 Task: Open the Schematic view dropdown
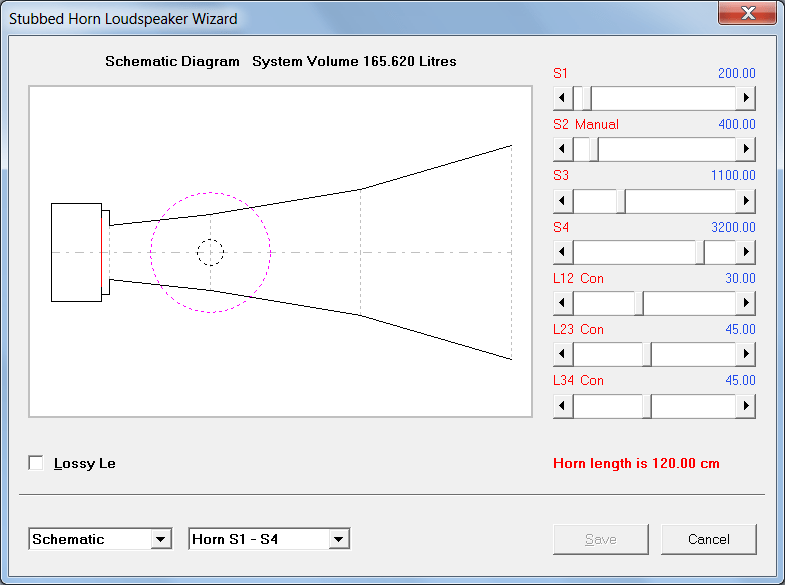[161, 539]
